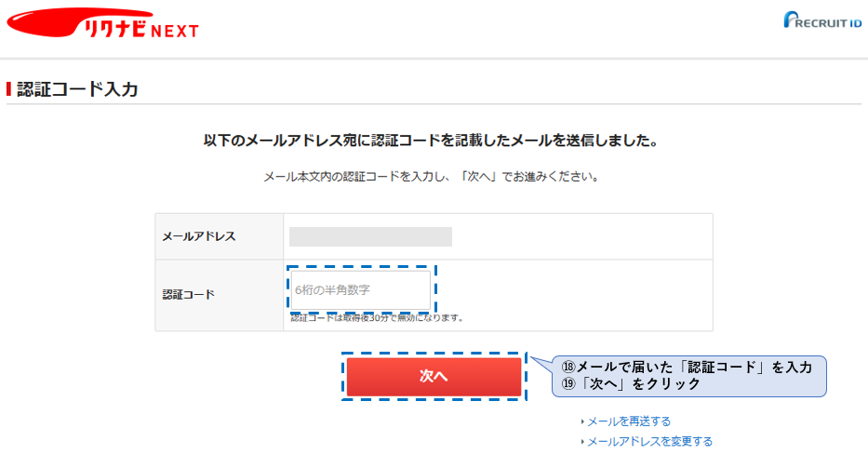Focus the 6桁の半角数字 verification code field
The width and height of the screenshot is (868, 455).
[x=361, y=289]
